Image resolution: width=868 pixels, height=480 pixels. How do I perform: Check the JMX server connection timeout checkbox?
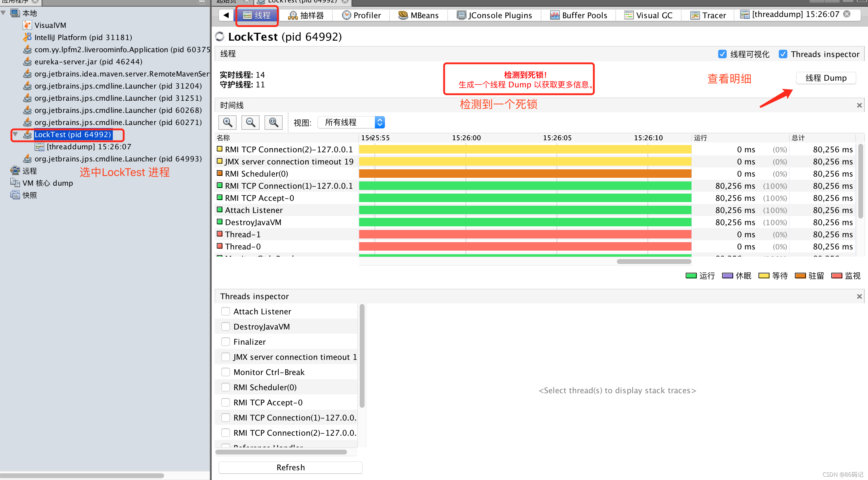point(225,357)
